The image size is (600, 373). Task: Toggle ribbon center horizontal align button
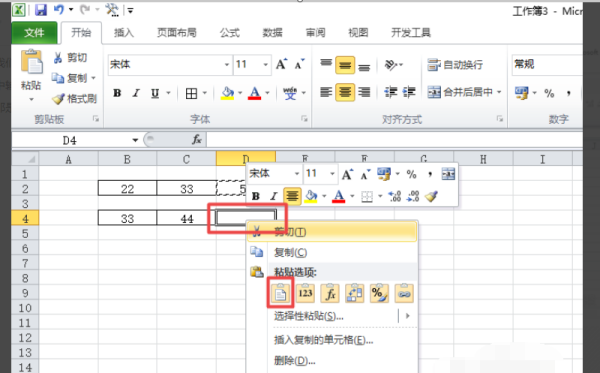(x=345, y=92)
